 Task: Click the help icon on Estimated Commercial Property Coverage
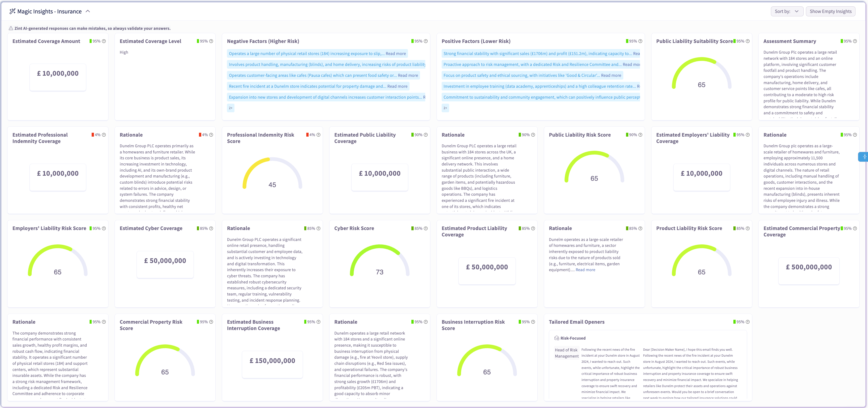coord(855,228)
